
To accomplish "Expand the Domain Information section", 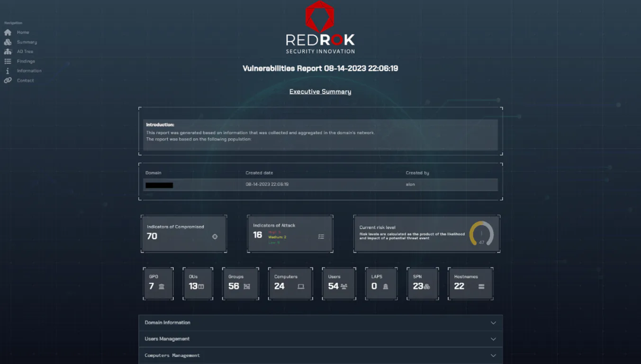I will (320, 323).
